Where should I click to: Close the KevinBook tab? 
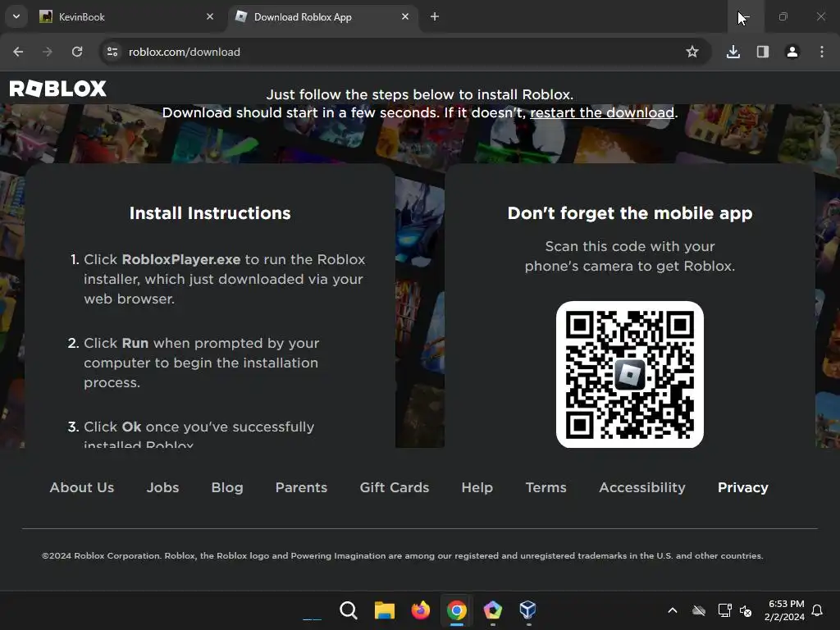[x=210, y=16]
